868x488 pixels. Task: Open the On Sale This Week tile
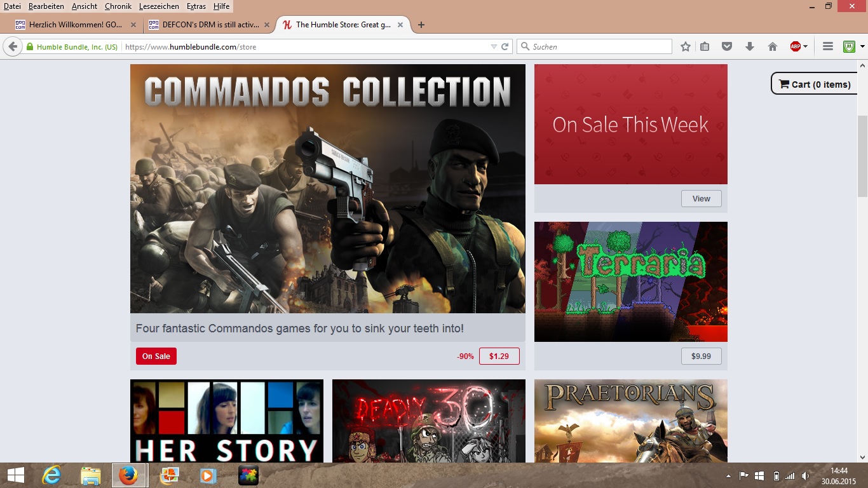[x=631, y=124]
